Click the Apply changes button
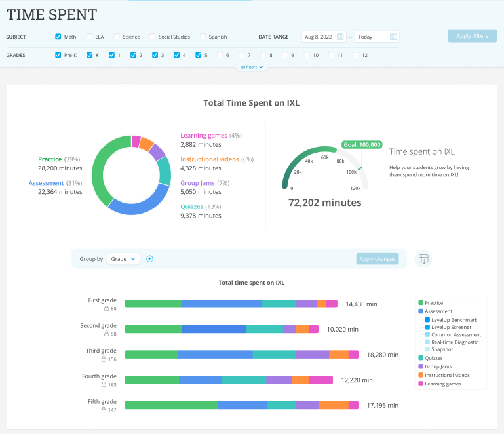The image size is (504, 434). pyautogui.click(x=378, y=259)
